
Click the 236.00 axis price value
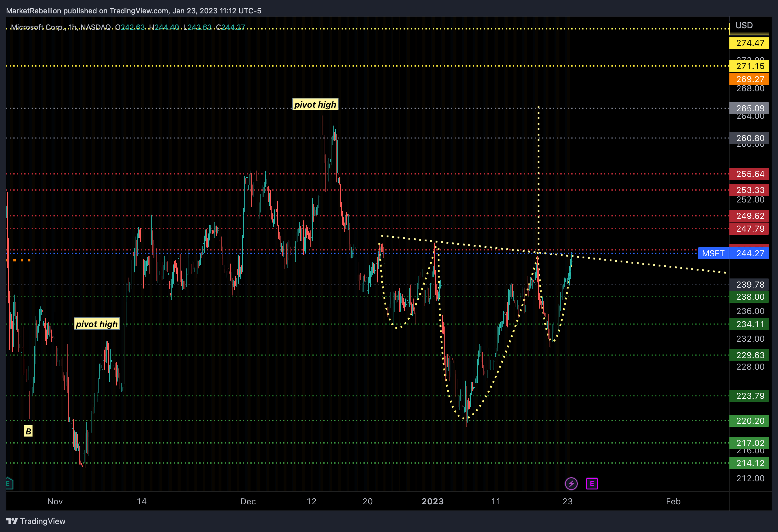750,311
